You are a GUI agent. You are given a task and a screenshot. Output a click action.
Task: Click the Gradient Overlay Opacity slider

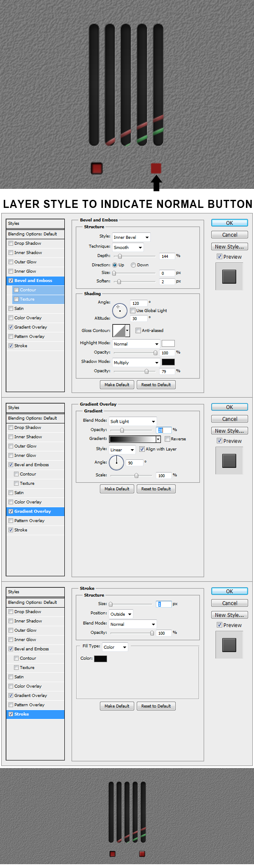coord(131,430)
